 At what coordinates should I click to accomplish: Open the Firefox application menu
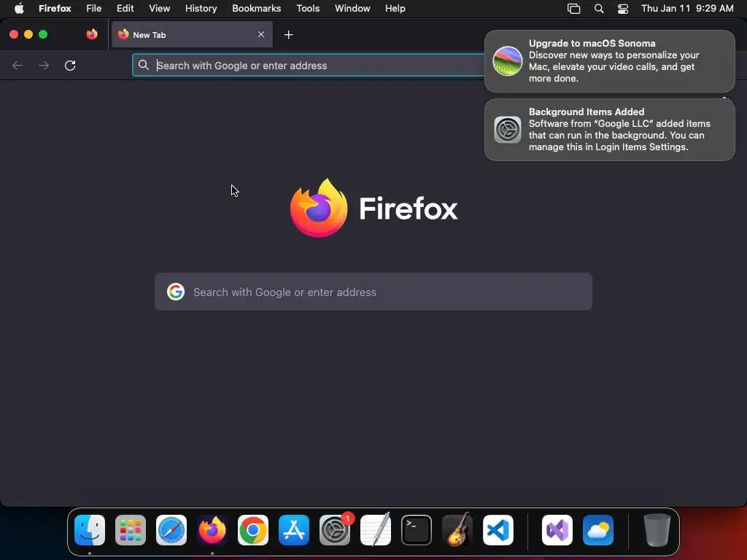55,8
